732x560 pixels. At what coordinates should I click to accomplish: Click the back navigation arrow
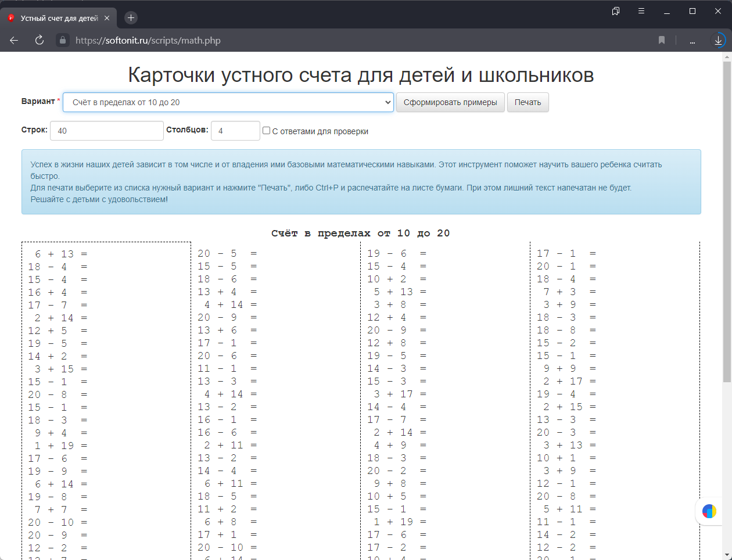(x=14, y=40)
